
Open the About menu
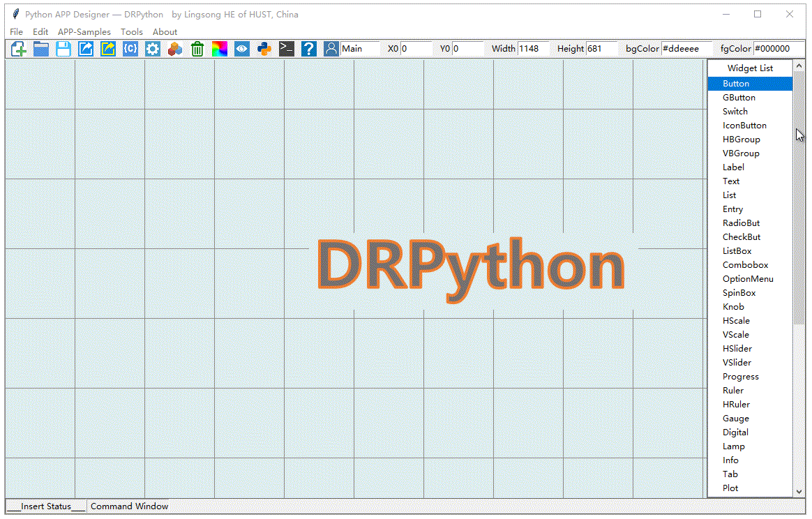pos(165,31)
